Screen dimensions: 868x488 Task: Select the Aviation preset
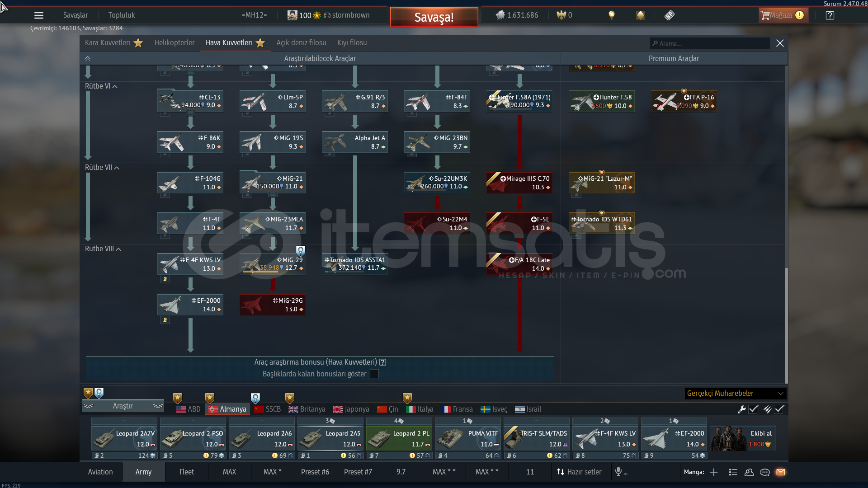point(100,472)
